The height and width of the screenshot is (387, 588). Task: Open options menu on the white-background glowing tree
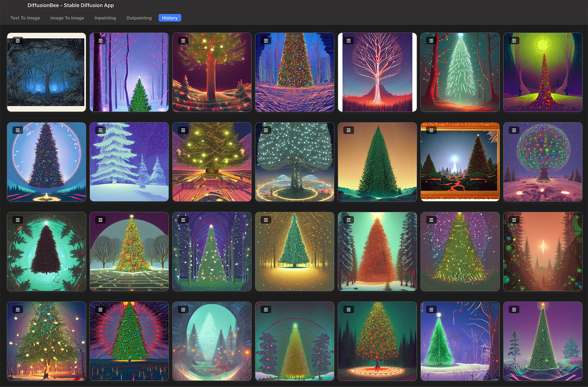348,40
